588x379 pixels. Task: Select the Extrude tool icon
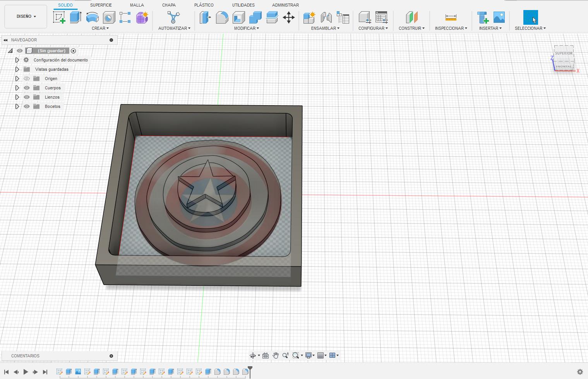[75, 17]
